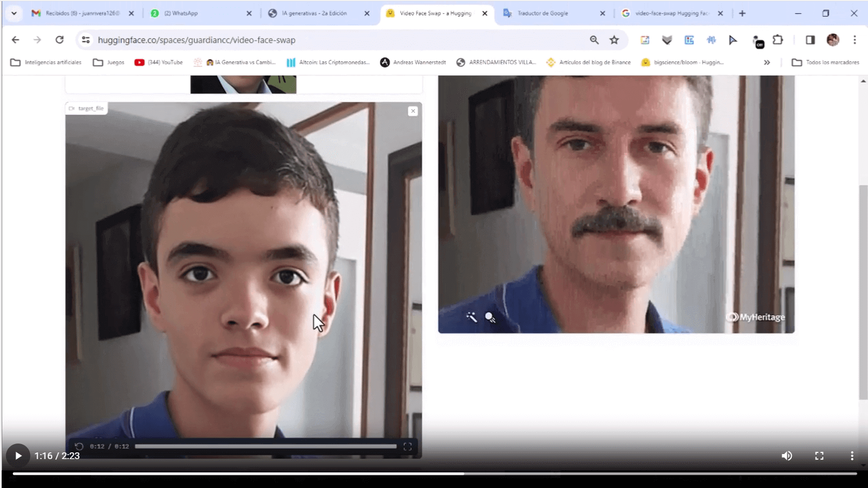868x488 pixels.
Task: Fullscreen the target_file video clip
Action: (407, 446)
